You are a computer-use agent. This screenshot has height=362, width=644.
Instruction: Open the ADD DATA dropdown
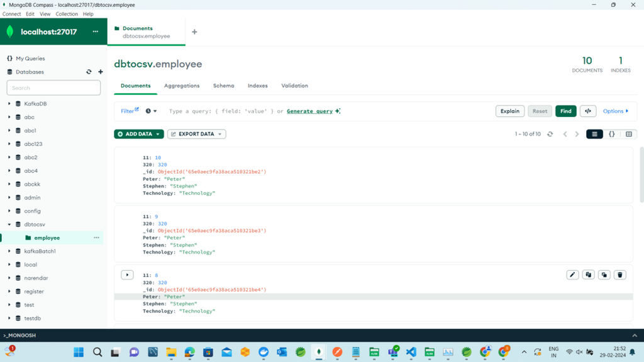(x=139, y=134)
